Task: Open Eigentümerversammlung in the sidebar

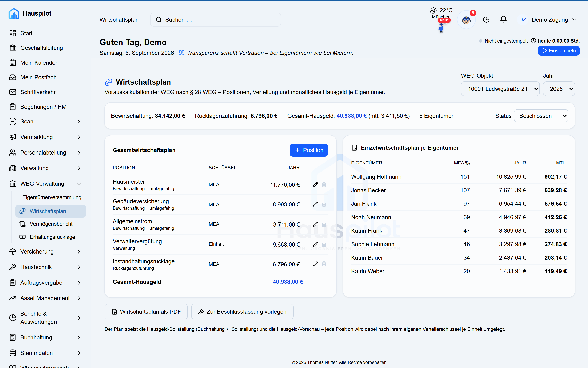Action: tap(52, 197)
